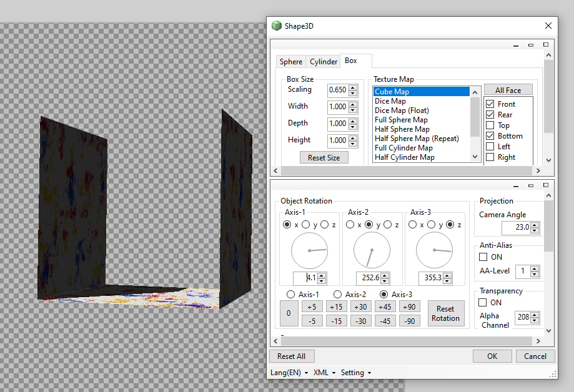Click the Axis-1 angle input field
Viewport: 574px width, 392px height.
[305, 278]
